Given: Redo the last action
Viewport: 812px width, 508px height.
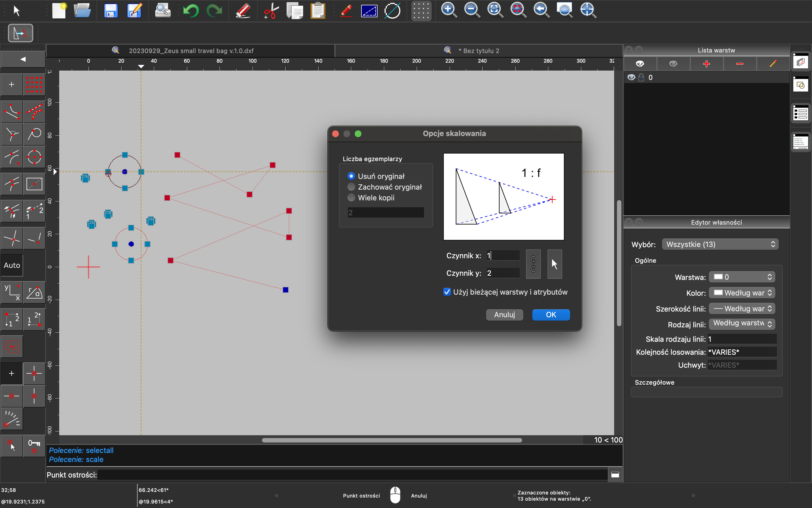Looking at the screenshot, I should pyautogui.click(x=214, y=10).
